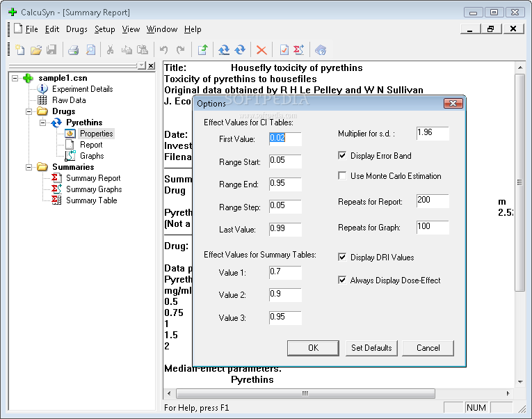Click the blue circular arrows icon
This screenshot has height=419, width=532.
(240, 50)
